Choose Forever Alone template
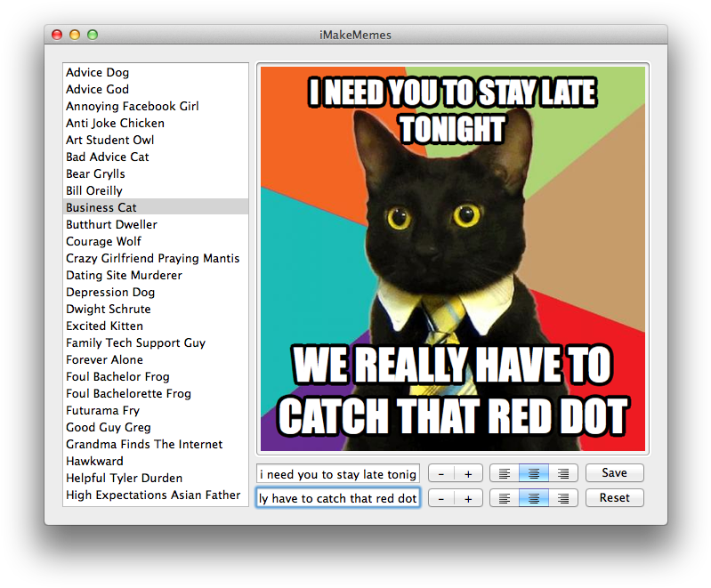 coord(156,360)
